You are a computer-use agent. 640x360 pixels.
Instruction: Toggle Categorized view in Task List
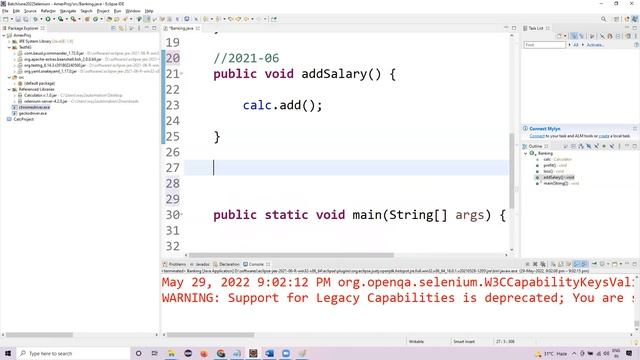(574, 36)
